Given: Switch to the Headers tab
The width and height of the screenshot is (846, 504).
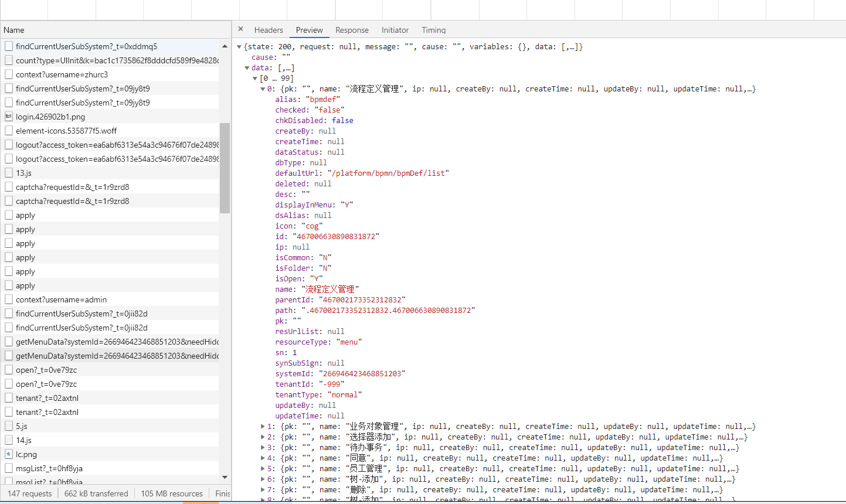Looking at the screenshot, I should tap(269, 30).
